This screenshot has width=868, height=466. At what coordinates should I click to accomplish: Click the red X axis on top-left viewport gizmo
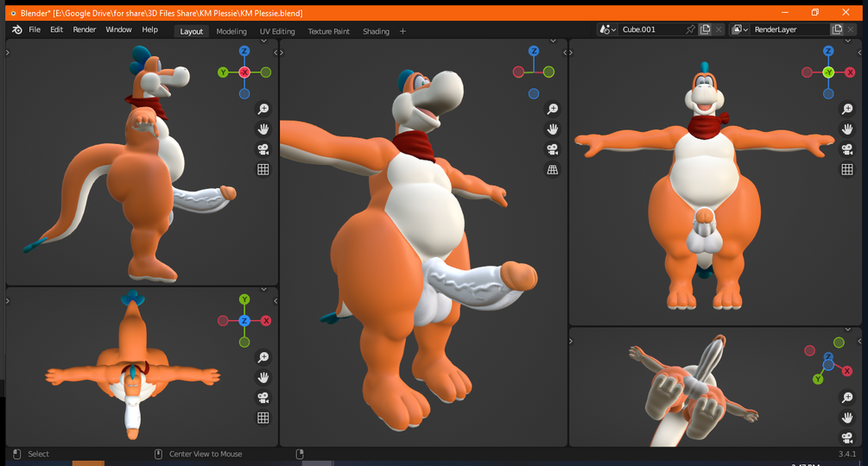(x=244, y=72)
